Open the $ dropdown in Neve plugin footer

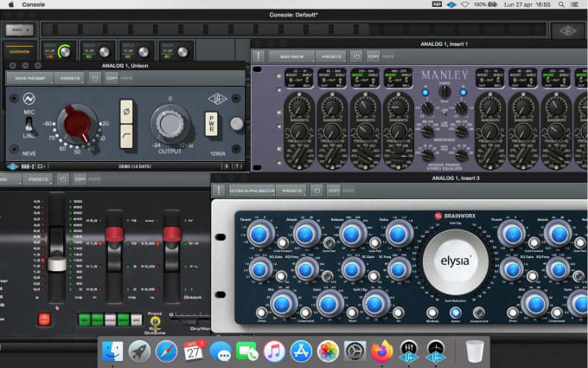pos(227,166)
